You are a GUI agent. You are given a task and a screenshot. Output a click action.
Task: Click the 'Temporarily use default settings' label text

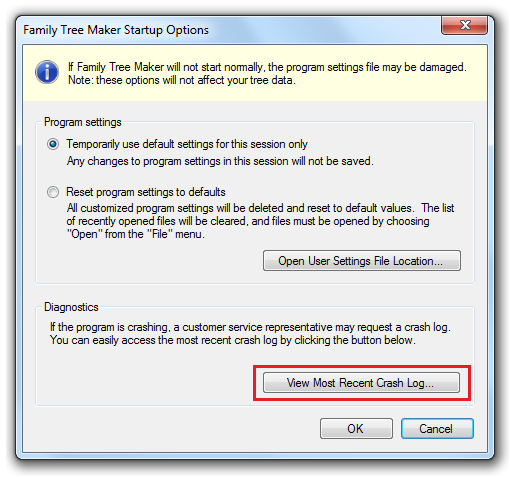tap(187, 144)
